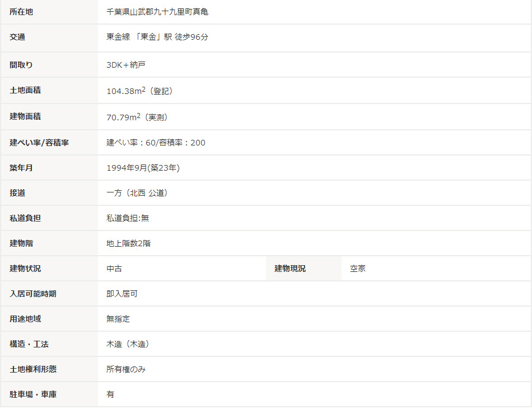Click the 中古 building condition value

(x=114, y=269)
